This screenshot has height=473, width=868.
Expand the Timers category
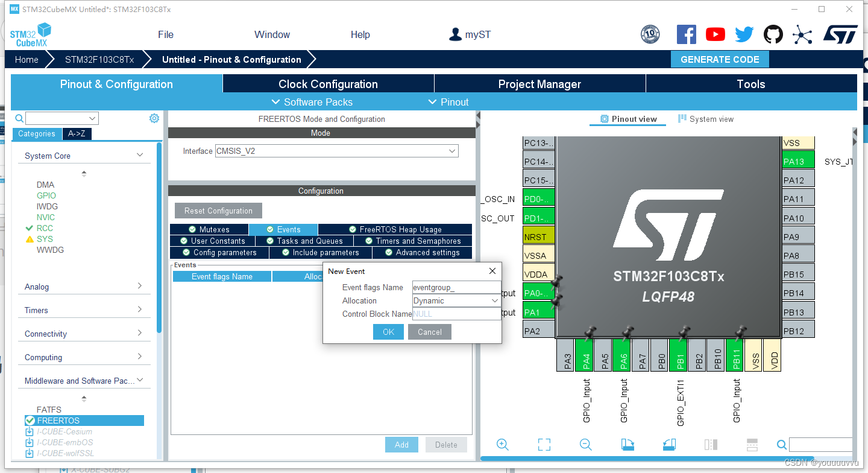pyautogui.click(x=140, y=310)
